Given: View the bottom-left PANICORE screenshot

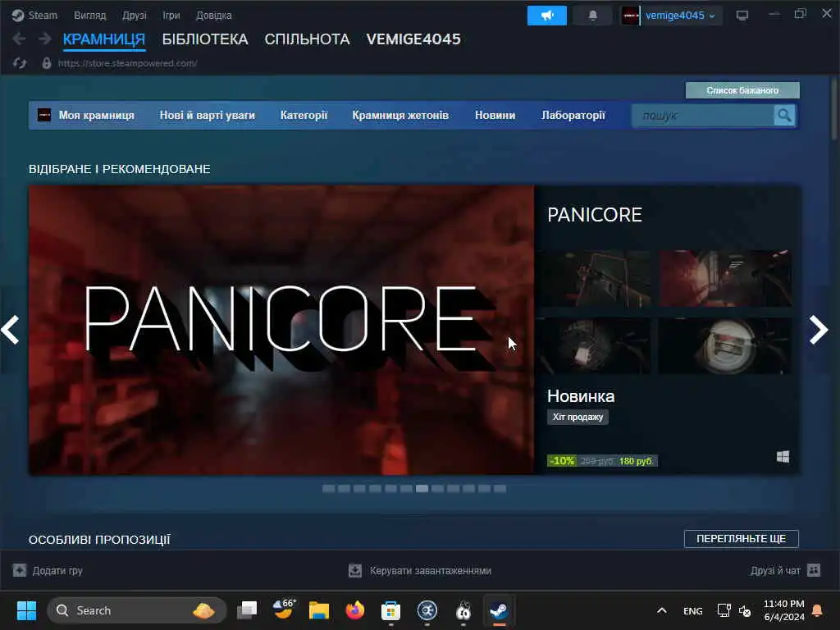Looking at the screenshot, I should coord(596,345).
